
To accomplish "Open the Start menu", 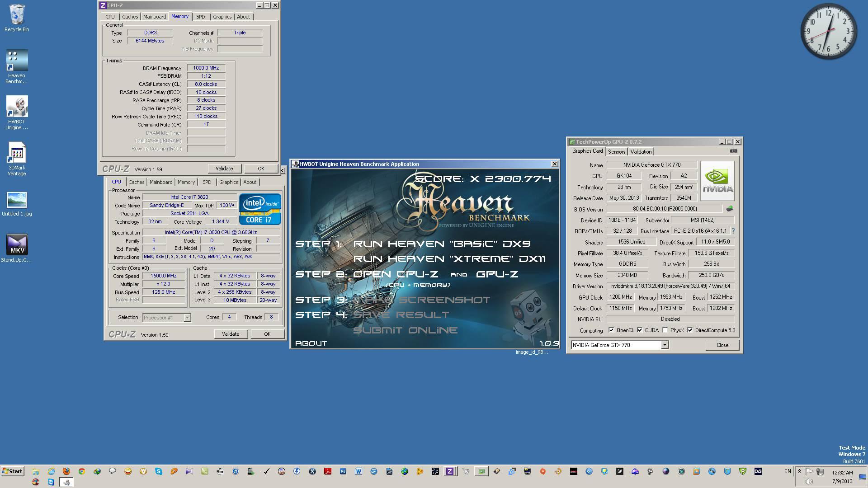I will coord(12,471).
